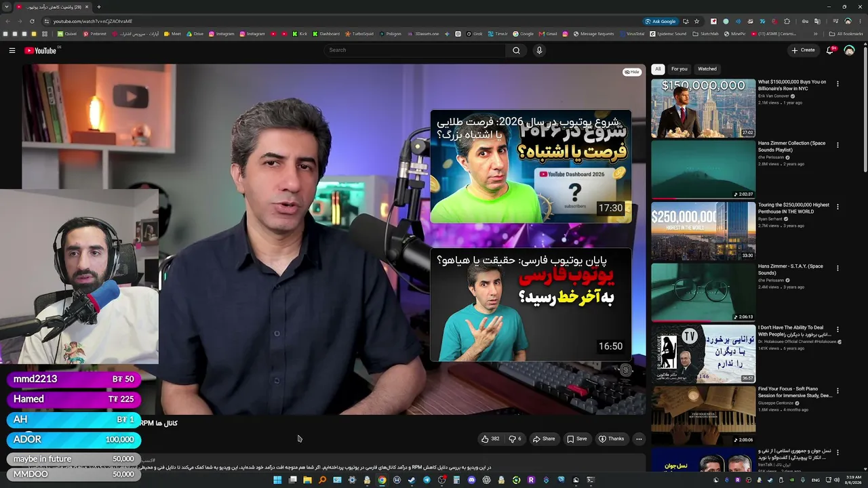Open the 17:30 end-screen suggested video
Screen dimensions: 868x488
point(530,167)
